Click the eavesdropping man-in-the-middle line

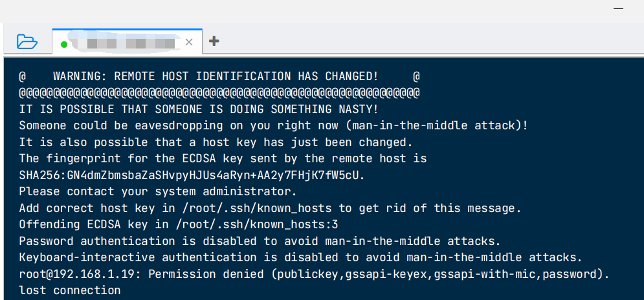coord(274,125)
